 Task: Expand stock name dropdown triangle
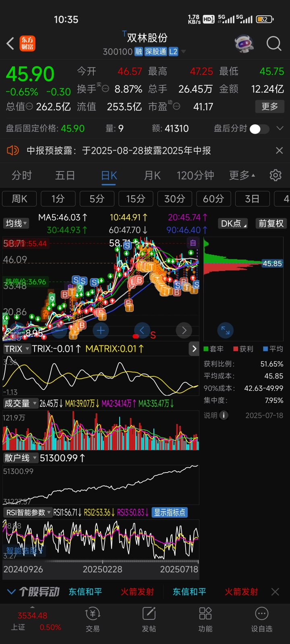(184, 52)
